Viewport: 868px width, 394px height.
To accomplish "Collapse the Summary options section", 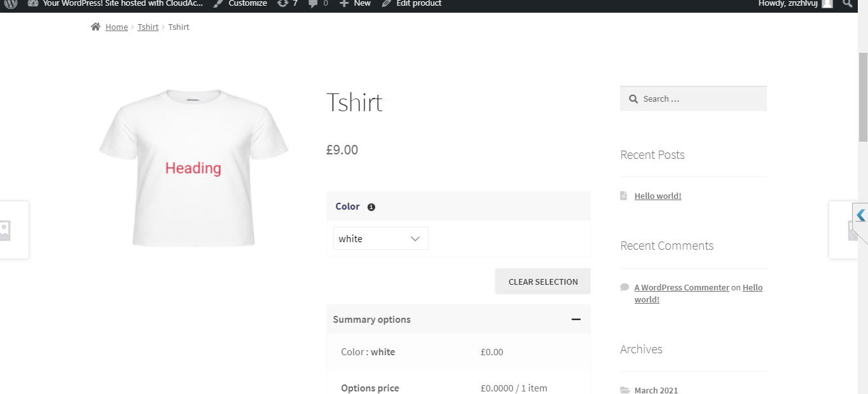I will pyautogui.click(x=576, y=319).
